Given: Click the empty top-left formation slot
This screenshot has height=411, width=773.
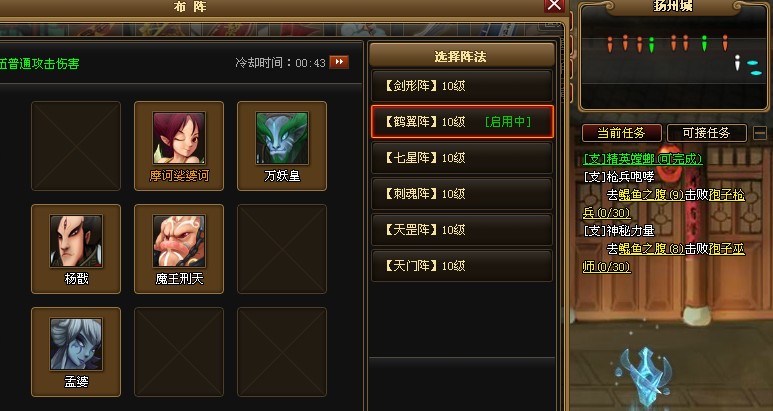Looking at the screenshot, I should pyautogui.click(x=76, y=146).
